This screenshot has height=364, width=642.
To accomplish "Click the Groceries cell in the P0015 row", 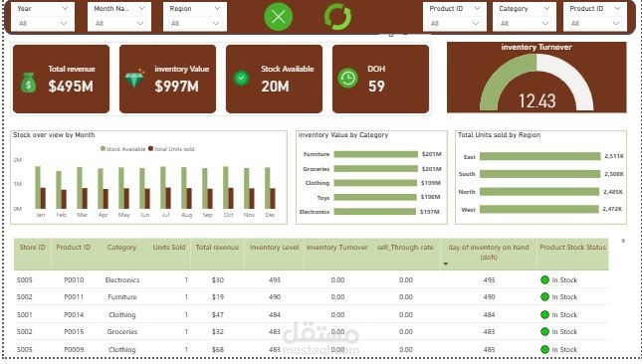I will tap(122, 332).
